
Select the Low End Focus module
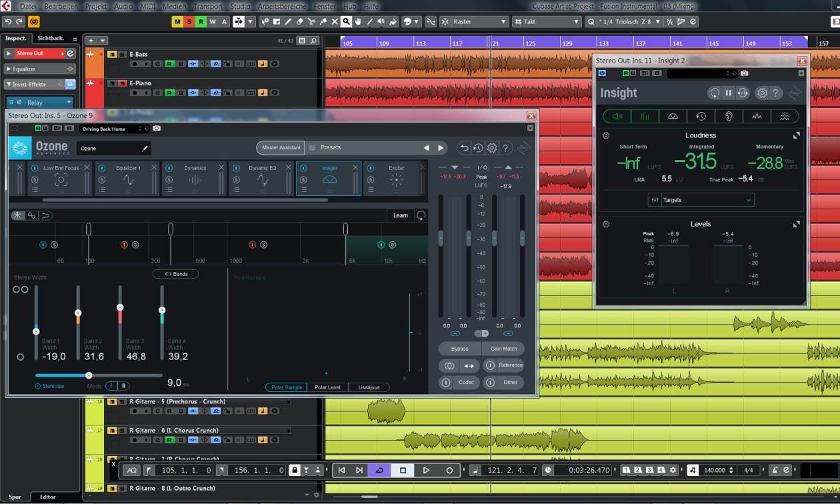[61, 178]
